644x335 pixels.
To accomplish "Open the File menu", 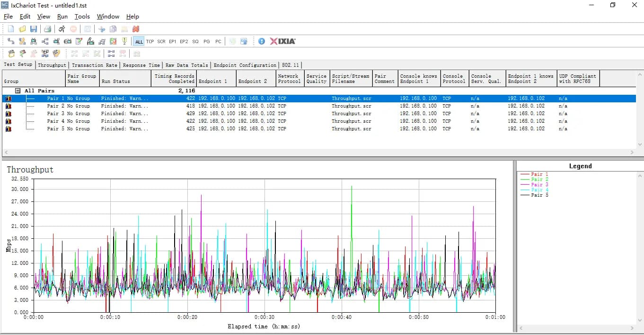I will point(8,17).
